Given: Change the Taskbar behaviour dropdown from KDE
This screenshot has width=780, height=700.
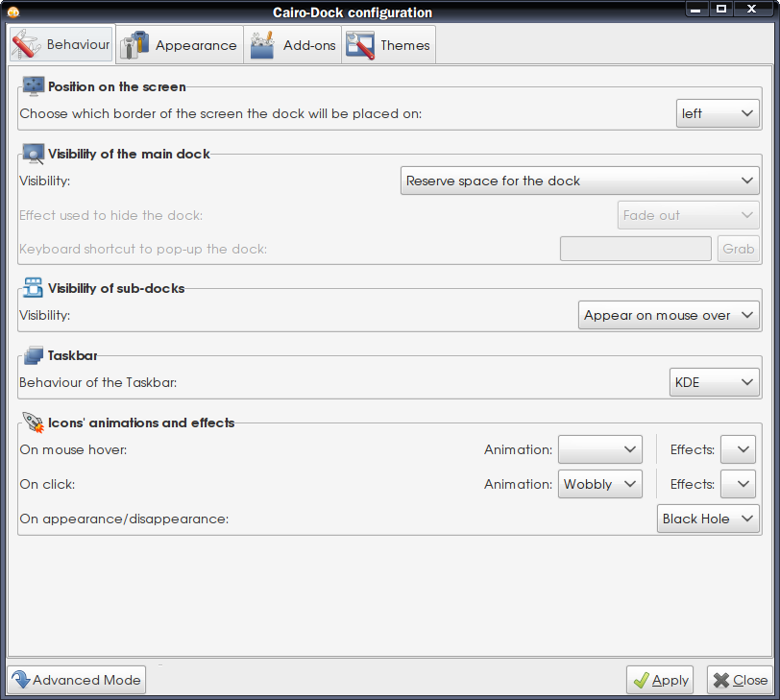Looking at the screenshot, I should (x=714, y=381).
